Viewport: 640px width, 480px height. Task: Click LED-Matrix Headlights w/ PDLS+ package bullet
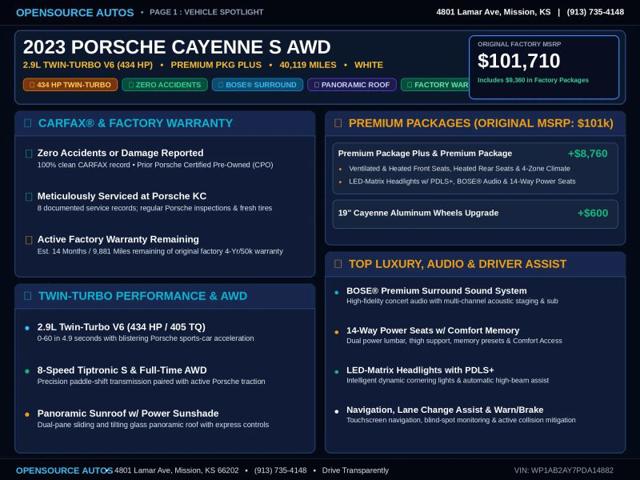click(462, 181)
